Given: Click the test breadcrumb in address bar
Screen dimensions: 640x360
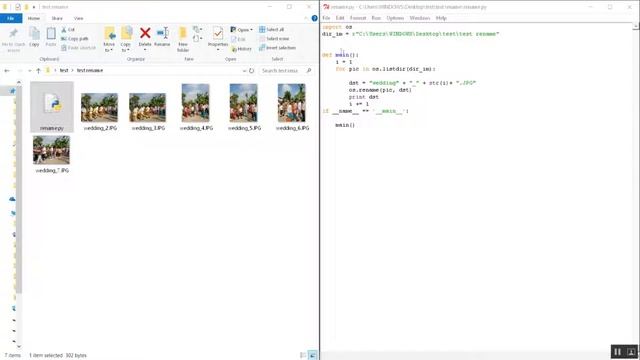Looking at the screenshot, I should (64, 71).
